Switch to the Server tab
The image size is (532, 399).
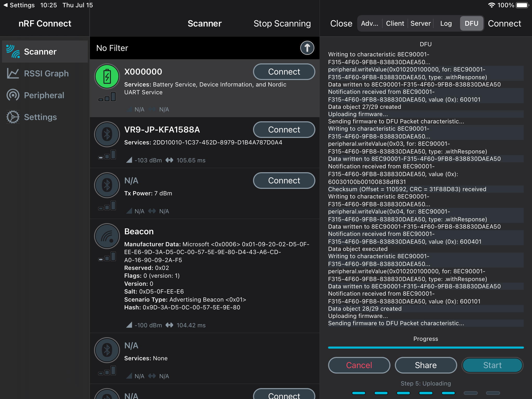420,24
